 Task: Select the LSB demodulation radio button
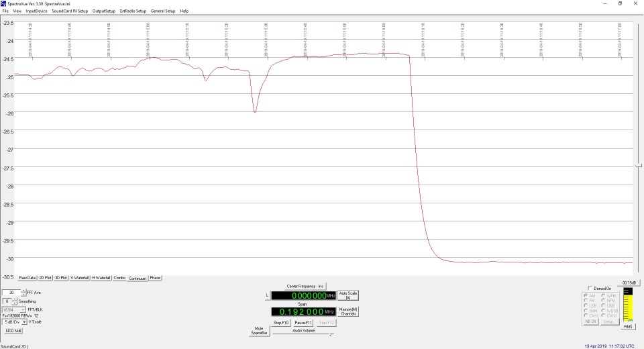pos(586,305)
